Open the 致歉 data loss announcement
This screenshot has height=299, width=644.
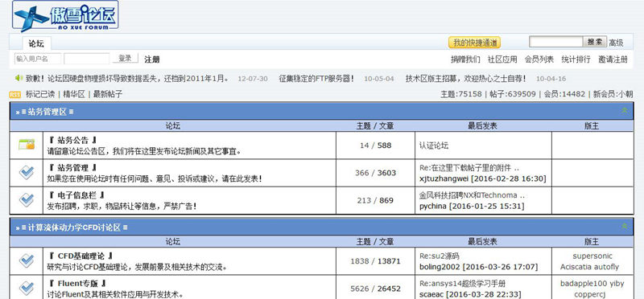click(x=127, y=78)
